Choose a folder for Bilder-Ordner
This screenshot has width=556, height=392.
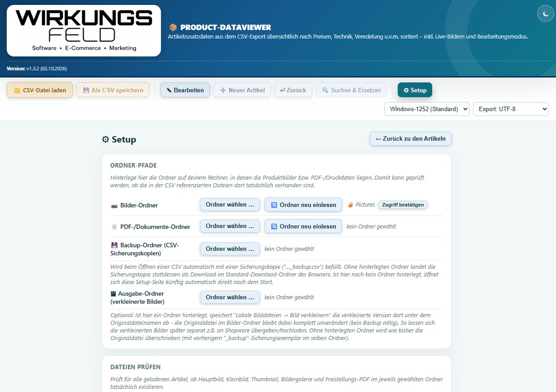[230, 205]
